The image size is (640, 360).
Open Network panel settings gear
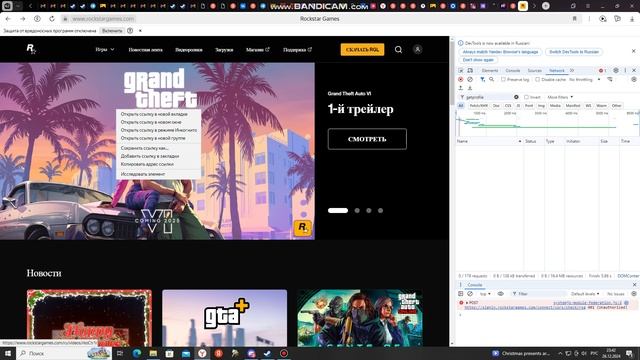click(x=634, y=80)
